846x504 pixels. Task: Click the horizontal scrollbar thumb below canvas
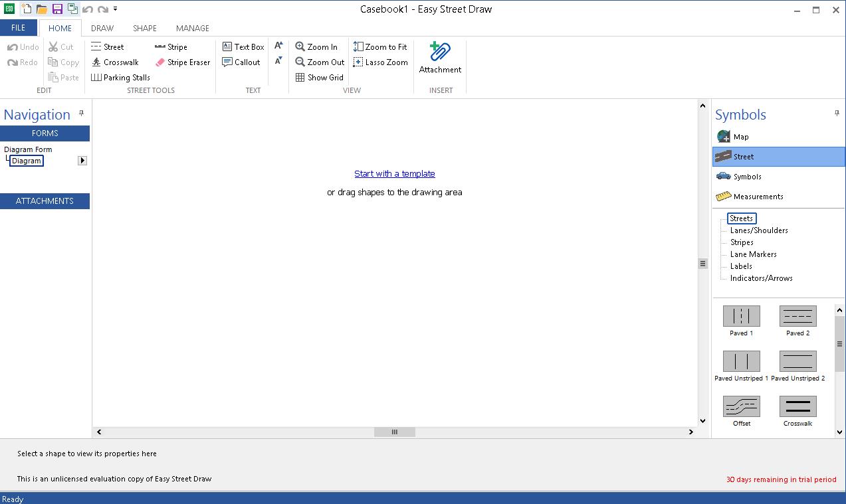pyautogui.click(x=394, y=432)
